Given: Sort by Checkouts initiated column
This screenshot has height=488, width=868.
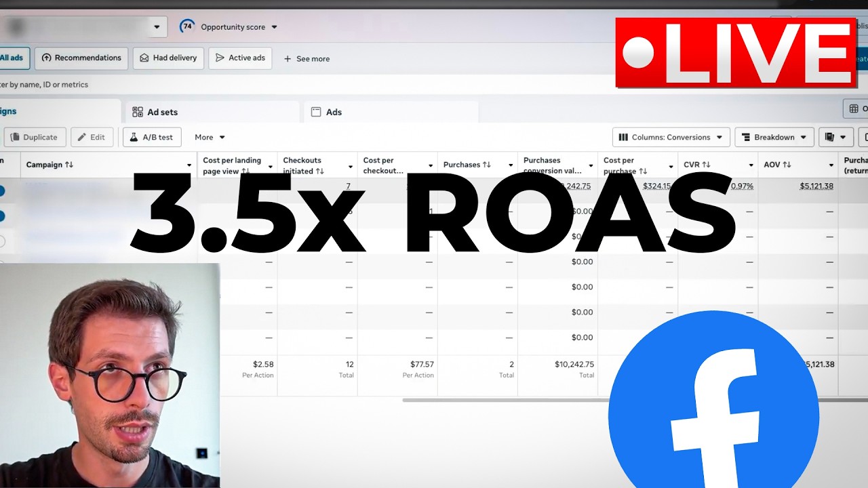Looking at the screenshot, I should pyautogui.click(x=304, y=166).
